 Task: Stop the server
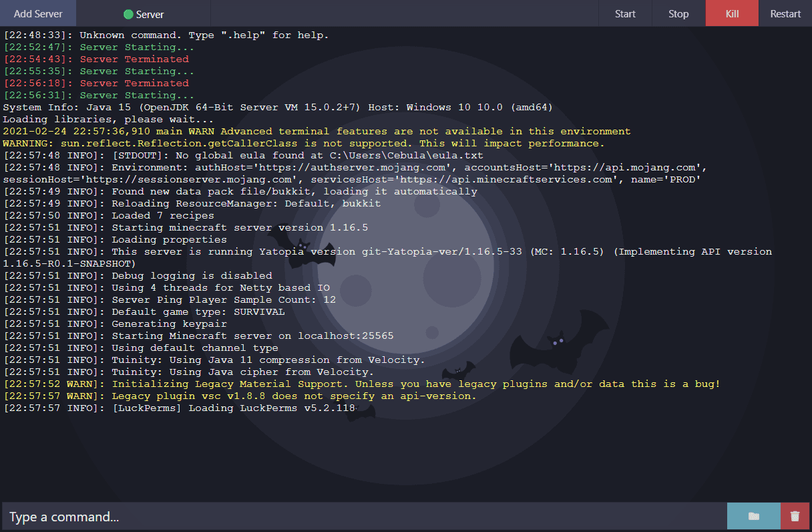[678, 13]
